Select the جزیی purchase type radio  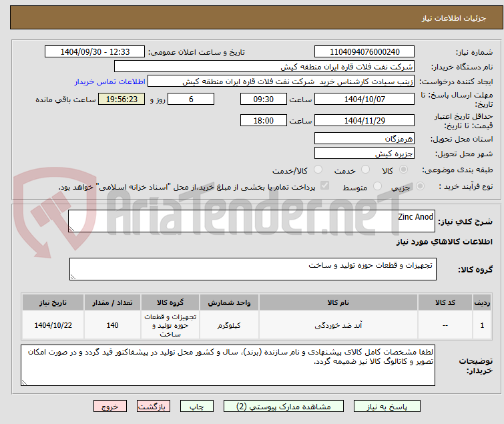pyautogui.click(x=420, y=186)
